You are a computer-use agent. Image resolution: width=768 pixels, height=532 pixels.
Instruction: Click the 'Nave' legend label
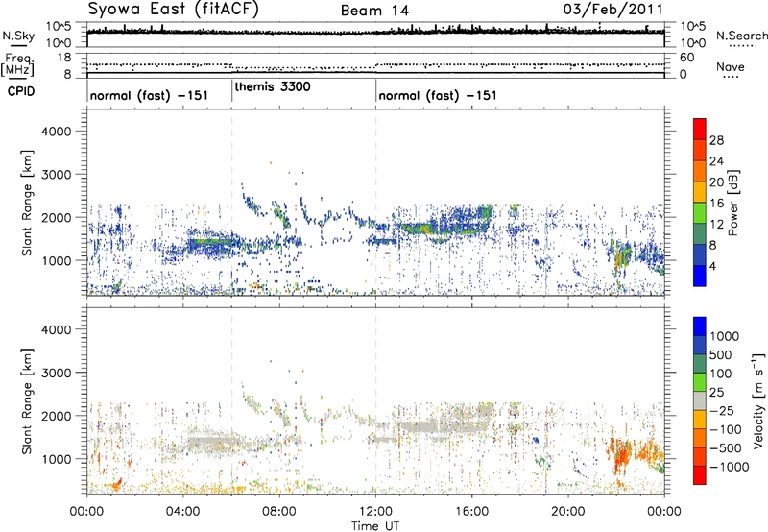coord(731,66)
